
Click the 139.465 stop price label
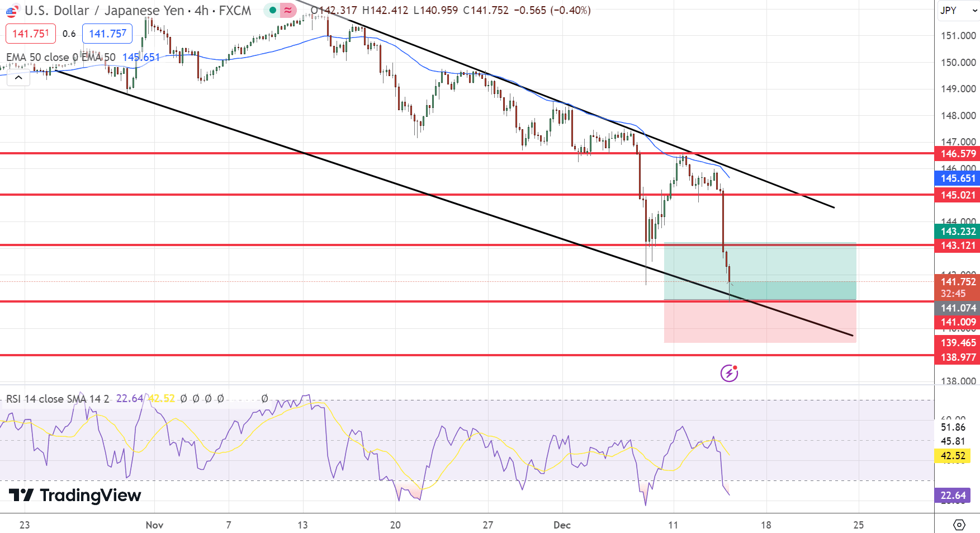(x=958, y=343)
